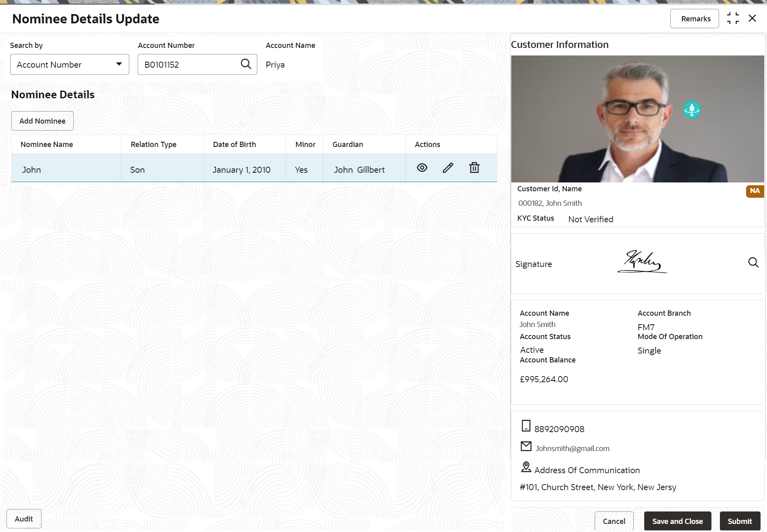Screen dimensions: 767x532
Task: Open the Audit button
Action: coord(24,519)
